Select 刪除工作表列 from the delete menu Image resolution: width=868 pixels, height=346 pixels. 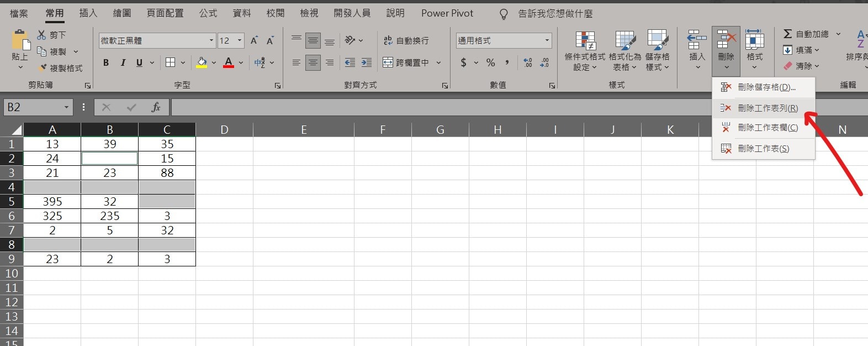(x=767, y=108)
